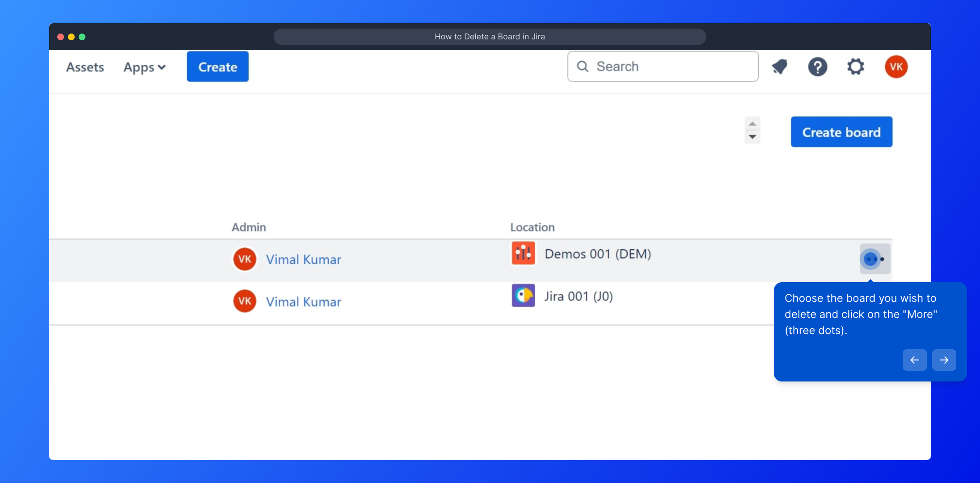
Task: Open the help question mark icon
Action: (817, 67)
